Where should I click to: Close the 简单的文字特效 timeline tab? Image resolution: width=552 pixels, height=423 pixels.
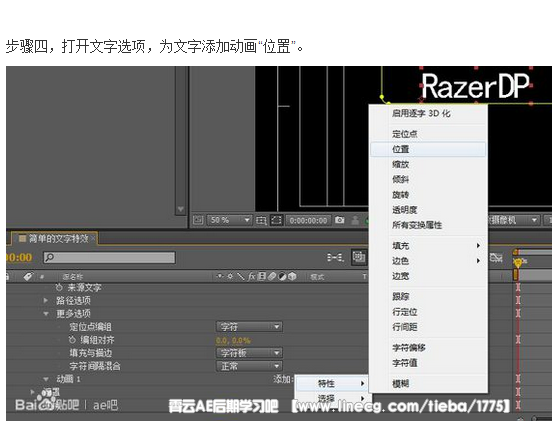coord(93,239)
